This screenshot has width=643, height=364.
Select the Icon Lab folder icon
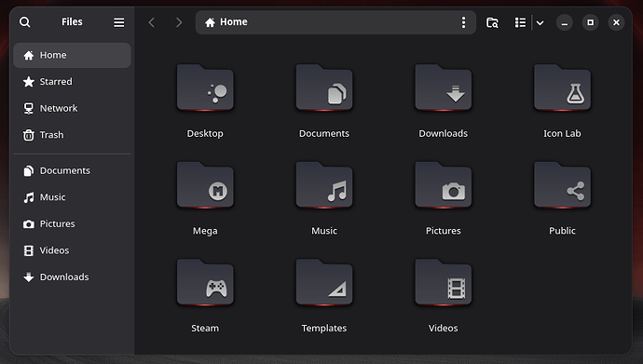point(562,88)
